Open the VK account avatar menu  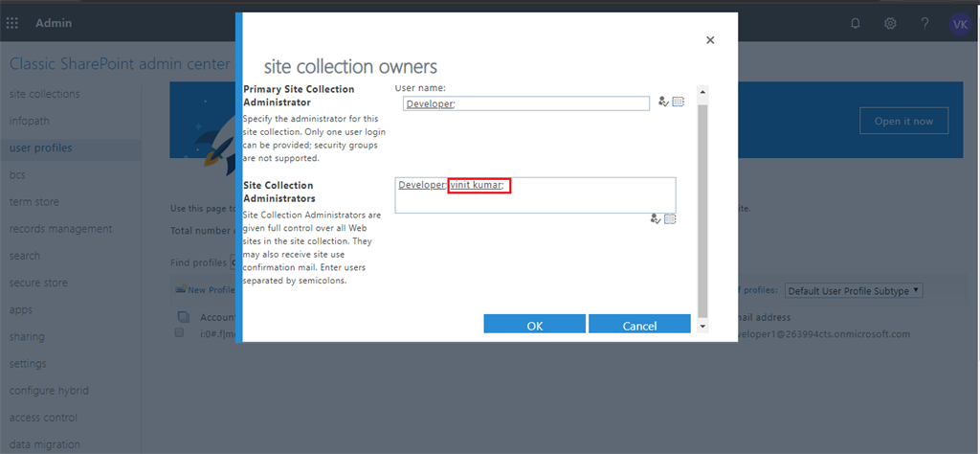[x=959, y=24]
